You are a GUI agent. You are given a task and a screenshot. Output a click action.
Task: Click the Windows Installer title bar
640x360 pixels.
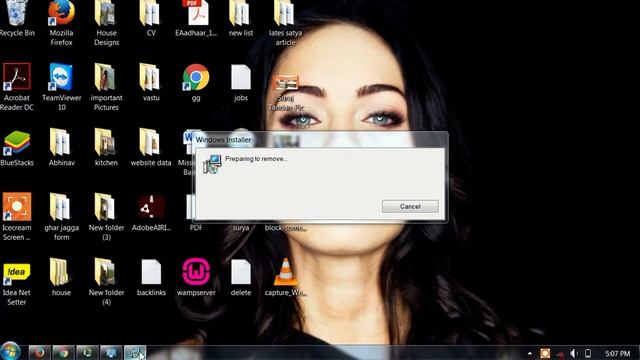tap(320, 140)
